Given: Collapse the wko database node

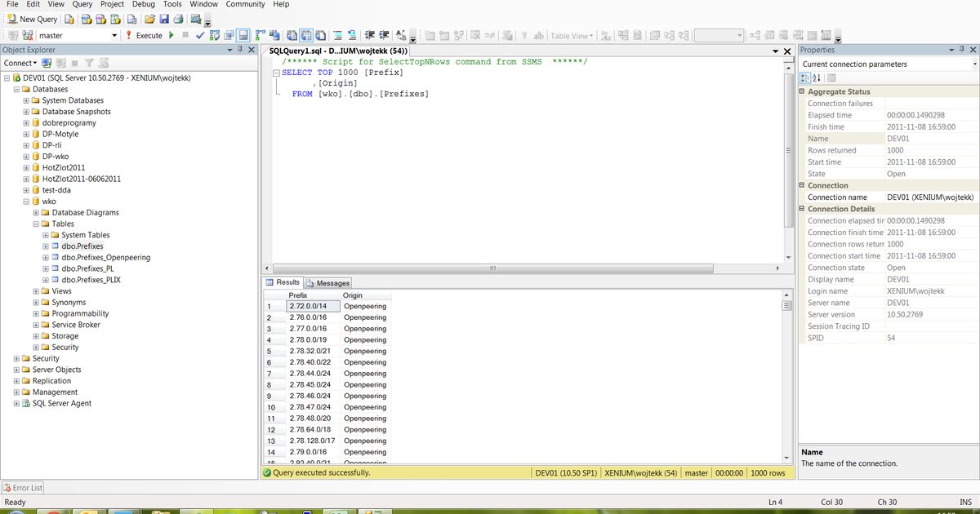Looking at the screenshot, I should pos(27,201).
